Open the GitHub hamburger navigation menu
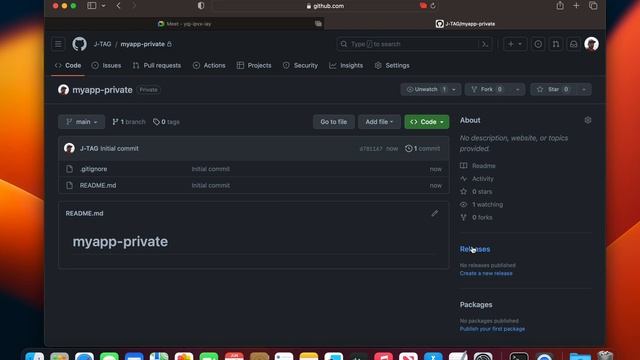 (58, 44)
